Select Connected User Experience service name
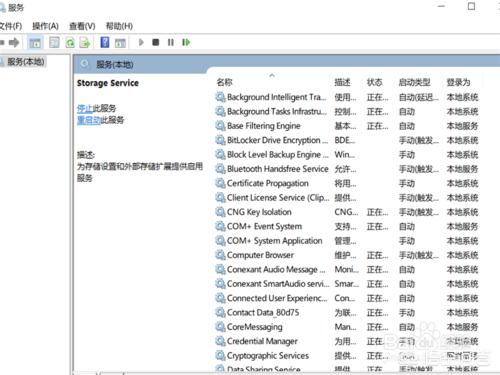The width and height of the screenshot is (500, 375). point(277,298)
